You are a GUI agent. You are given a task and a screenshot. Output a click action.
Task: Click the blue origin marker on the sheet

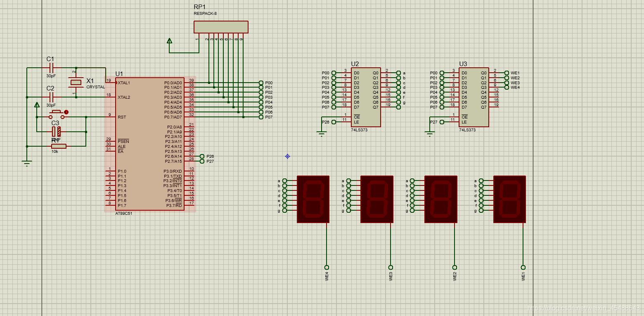[x=287, y=156]
